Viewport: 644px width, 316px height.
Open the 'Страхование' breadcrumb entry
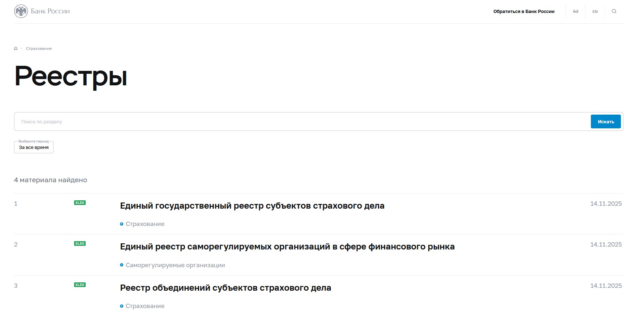point(38,48)
